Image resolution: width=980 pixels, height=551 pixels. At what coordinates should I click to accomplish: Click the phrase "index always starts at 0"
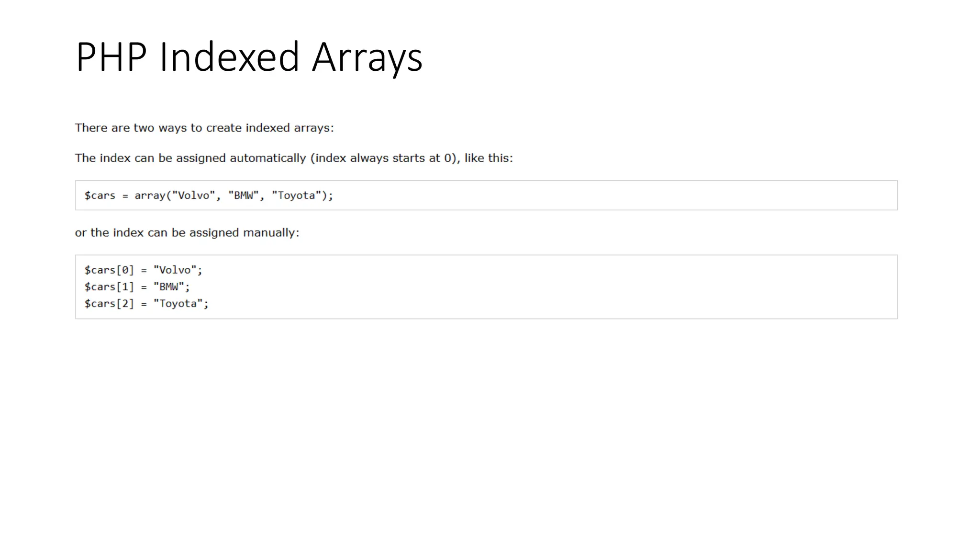(384, 158)
